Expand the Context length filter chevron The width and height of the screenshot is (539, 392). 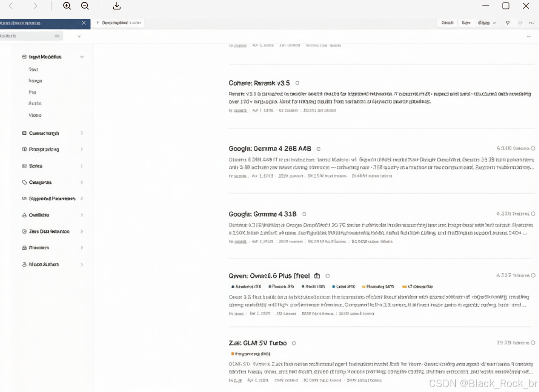coord(82,133)
